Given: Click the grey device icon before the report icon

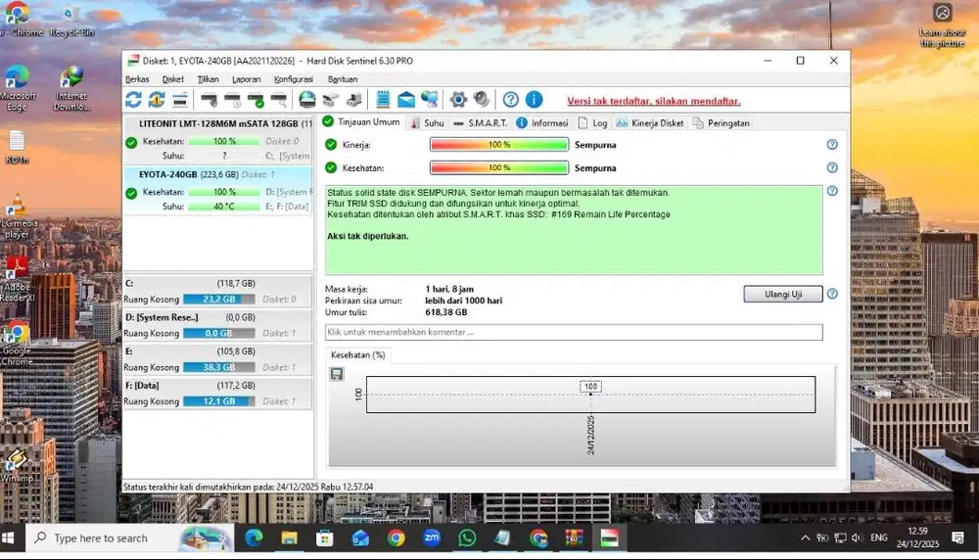Looking at the screenshot, I should [x=354, y=99].
